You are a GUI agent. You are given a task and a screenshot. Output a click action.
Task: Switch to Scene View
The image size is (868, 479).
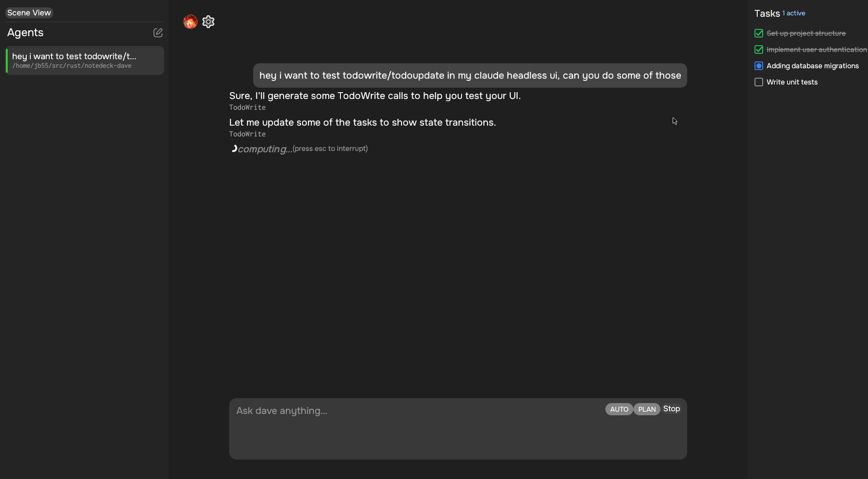[29, 13]
